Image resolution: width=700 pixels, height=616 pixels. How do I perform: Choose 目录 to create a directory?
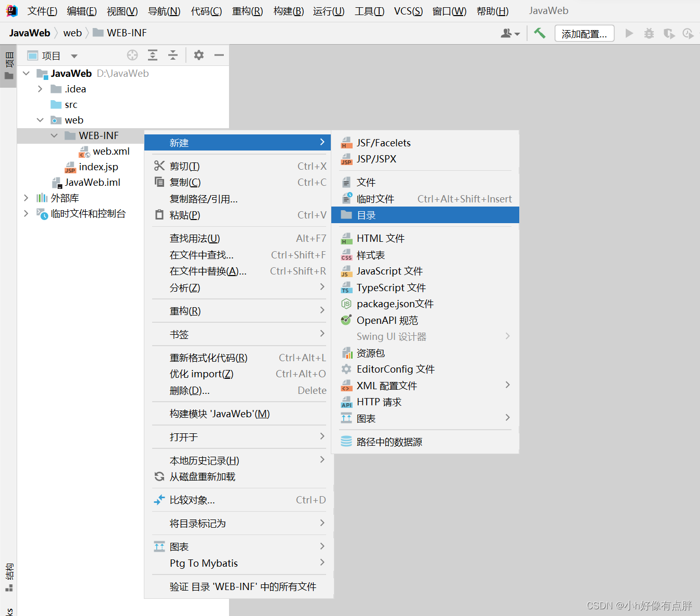pyautogui.click(x=425, y=215)
